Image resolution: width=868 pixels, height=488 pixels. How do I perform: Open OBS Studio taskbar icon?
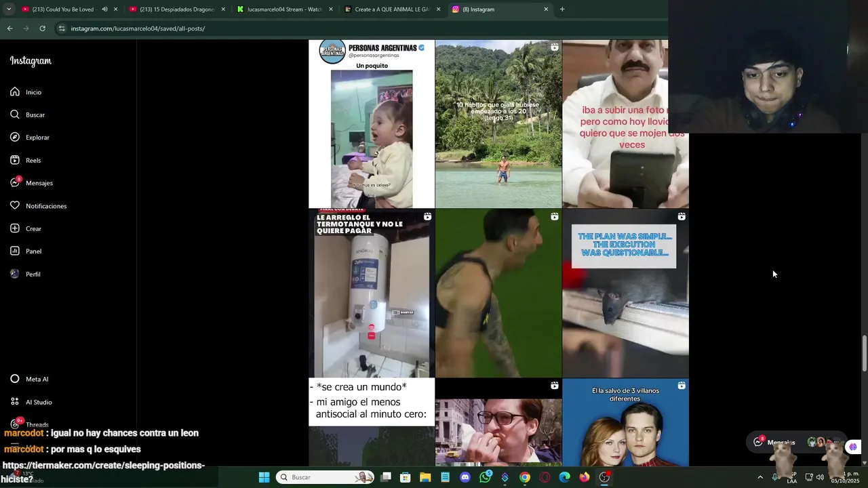coord(604,477)
